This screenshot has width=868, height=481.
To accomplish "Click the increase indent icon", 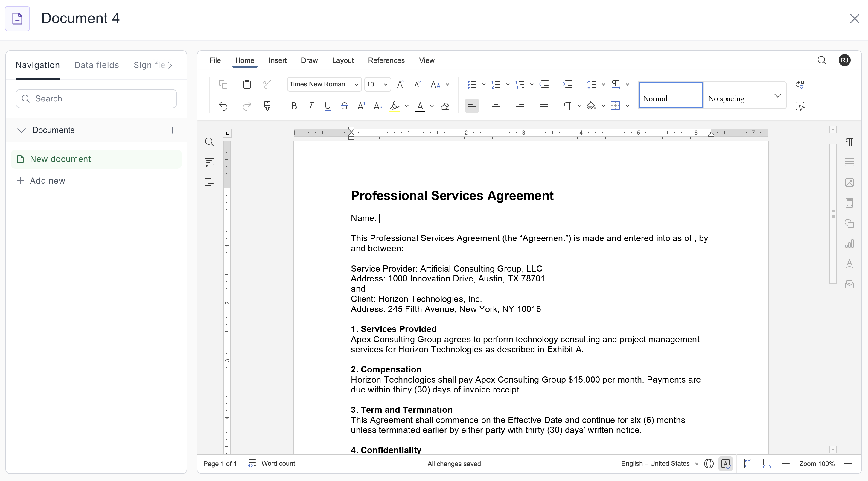I will click(x=568, y=84).
